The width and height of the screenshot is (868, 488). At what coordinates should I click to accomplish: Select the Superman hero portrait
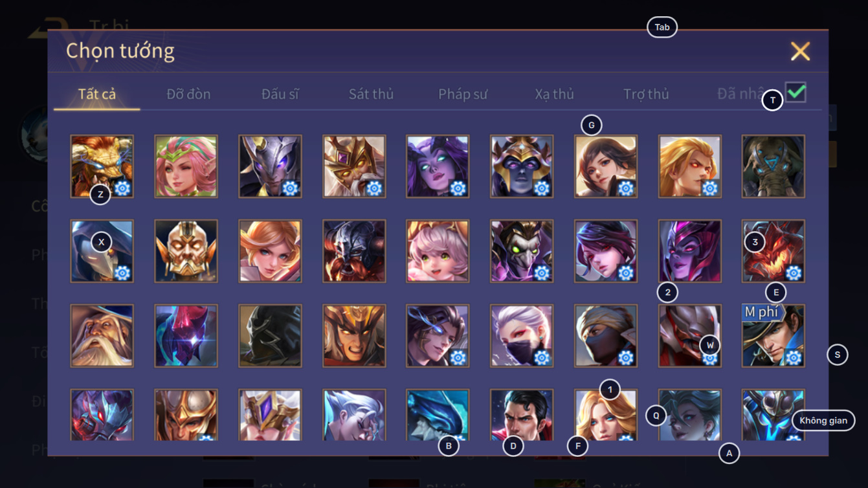pos(522,415)
